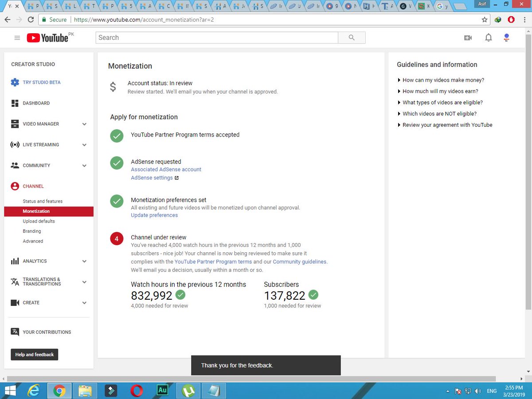Expand the Community section
Screen dimensions: 532x399
click(x=84, y=166)
